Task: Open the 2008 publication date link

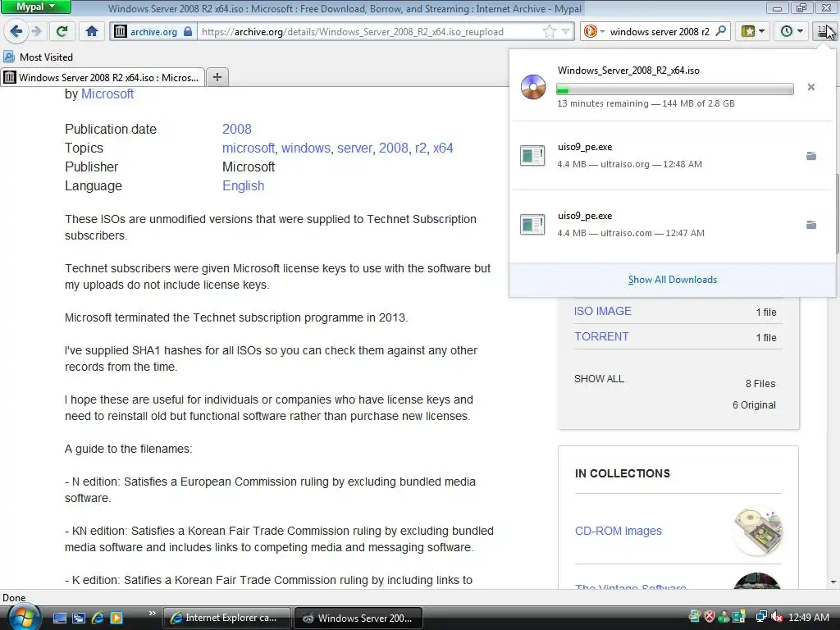Action: click(x=237, y=129)
